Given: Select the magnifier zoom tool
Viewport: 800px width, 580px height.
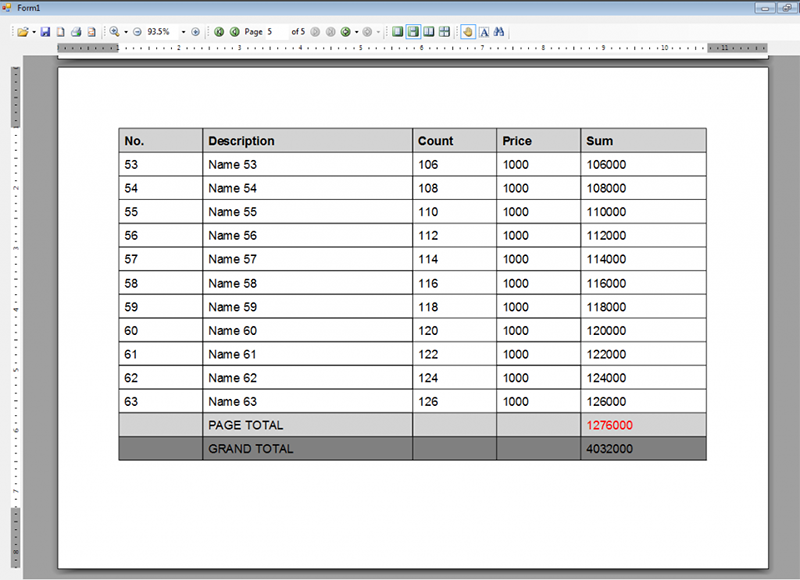Looking at the screenshot, I should pos(113,32).
